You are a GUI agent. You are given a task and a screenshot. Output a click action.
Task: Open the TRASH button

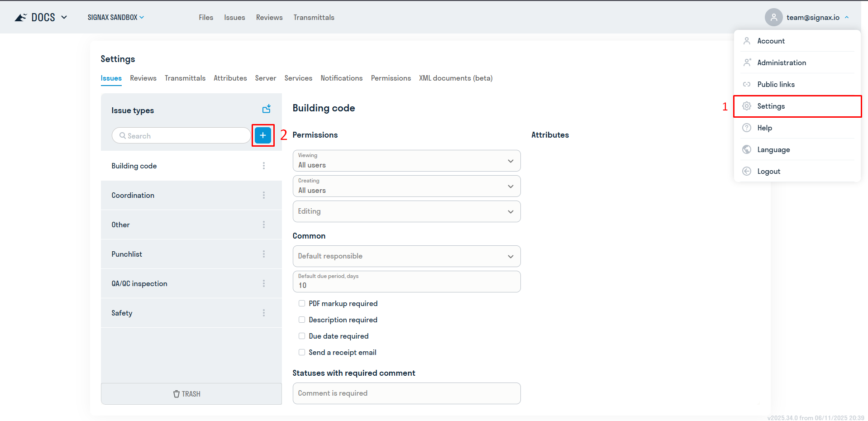[191, 394]
